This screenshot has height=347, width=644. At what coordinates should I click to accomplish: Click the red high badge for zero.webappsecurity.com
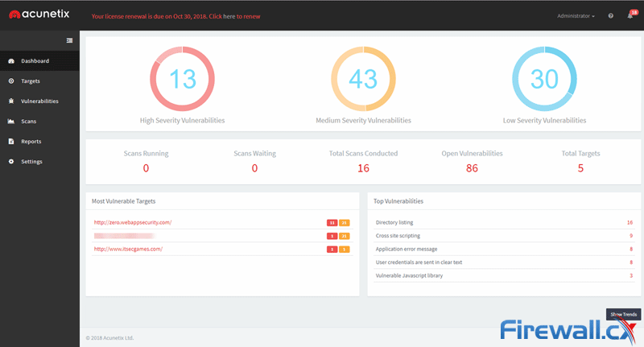coord(332,222)
